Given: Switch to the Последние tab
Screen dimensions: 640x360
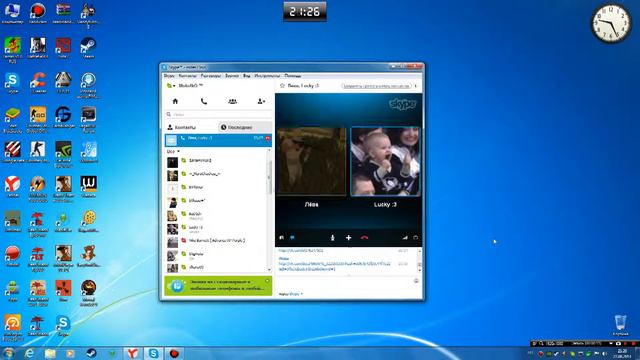Looking at the screenshot, I should (x=244, y=127).
